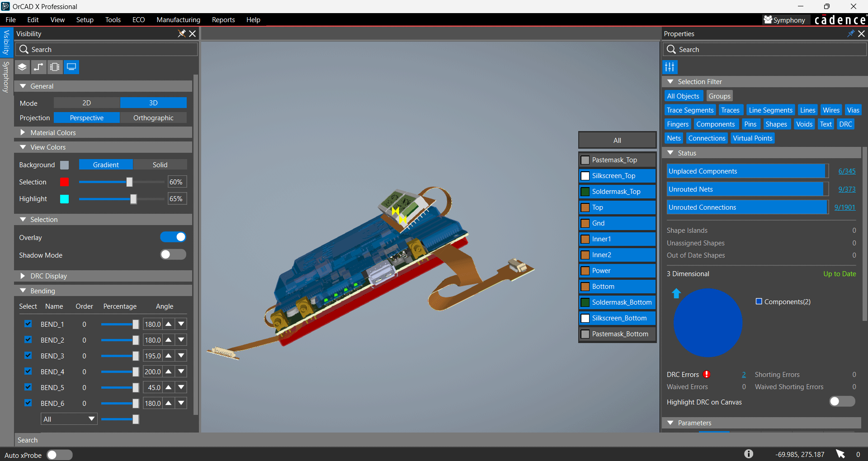
Task: Switch projection to Orthographic
Action: coord(153,118)
